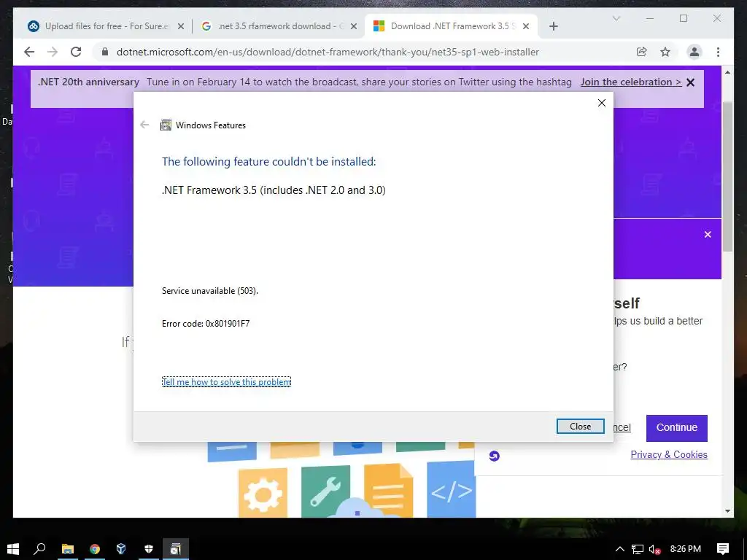
Task: Close the Download .NET Framework tab
Action: click(526, 26)
